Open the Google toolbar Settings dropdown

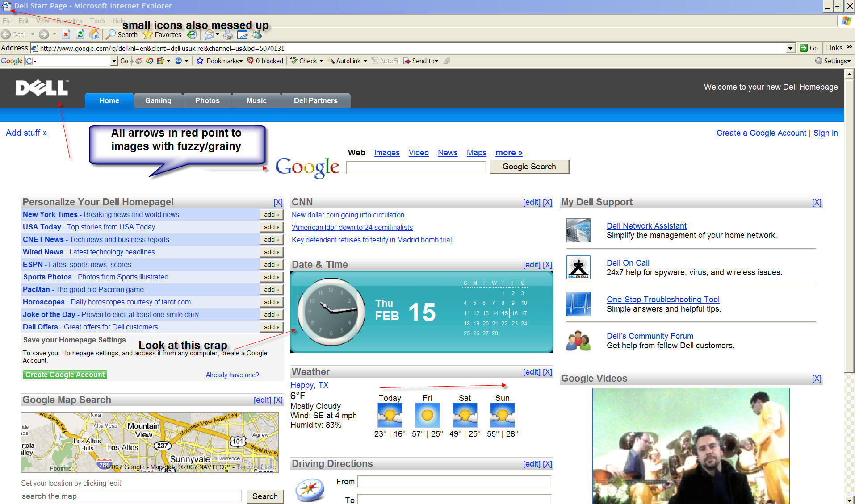(x=833, y=61)
